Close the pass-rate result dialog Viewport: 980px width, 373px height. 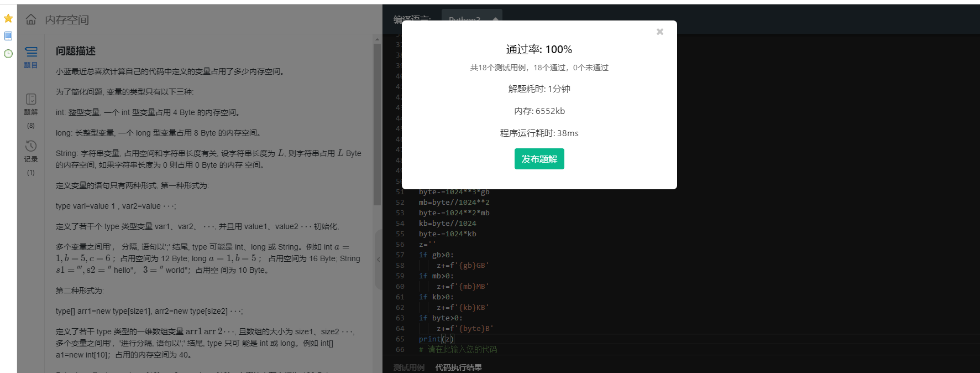660,32
